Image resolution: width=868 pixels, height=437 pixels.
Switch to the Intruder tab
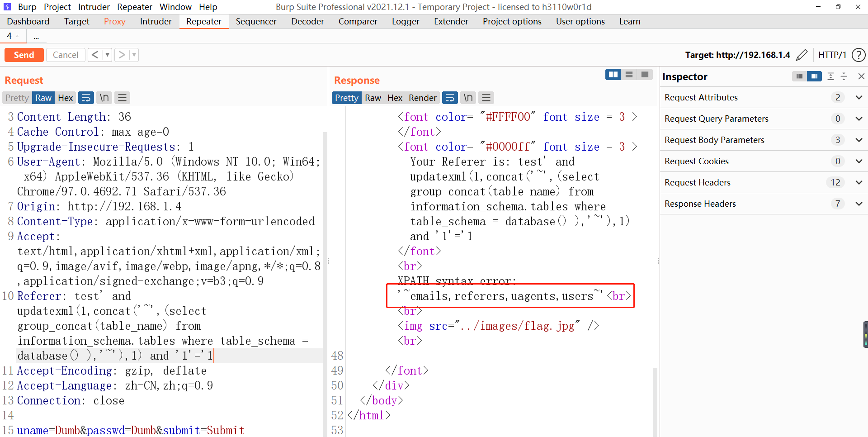point(156,21)
